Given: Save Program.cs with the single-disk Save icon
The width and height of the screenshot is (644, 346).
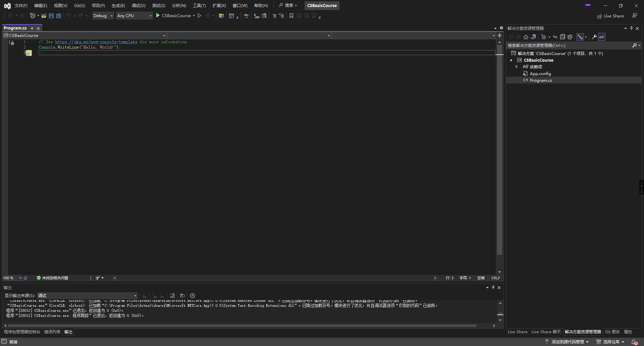Looking at the screenshot, I should coord(51,16).
